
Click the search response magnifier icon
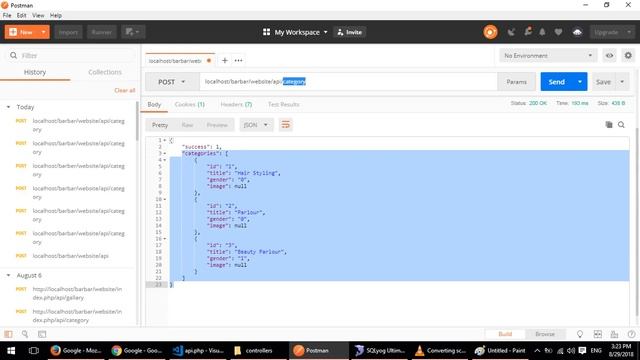tap(621, 124)
